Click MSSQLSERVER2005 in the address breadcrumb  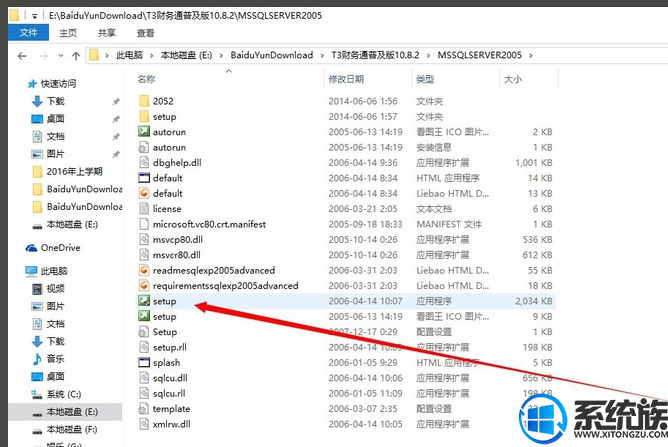click(x=479, y=55)
